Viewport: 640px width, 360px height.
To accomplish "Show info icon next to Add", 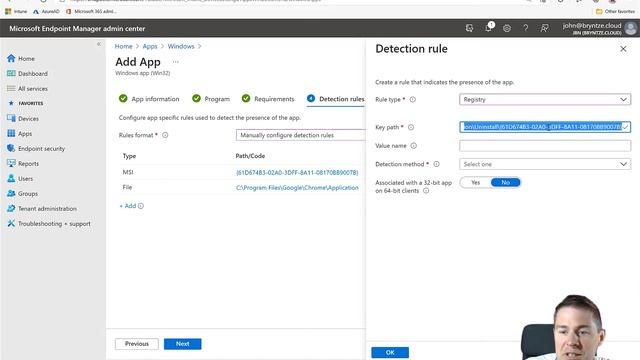I will pos(141,206).
